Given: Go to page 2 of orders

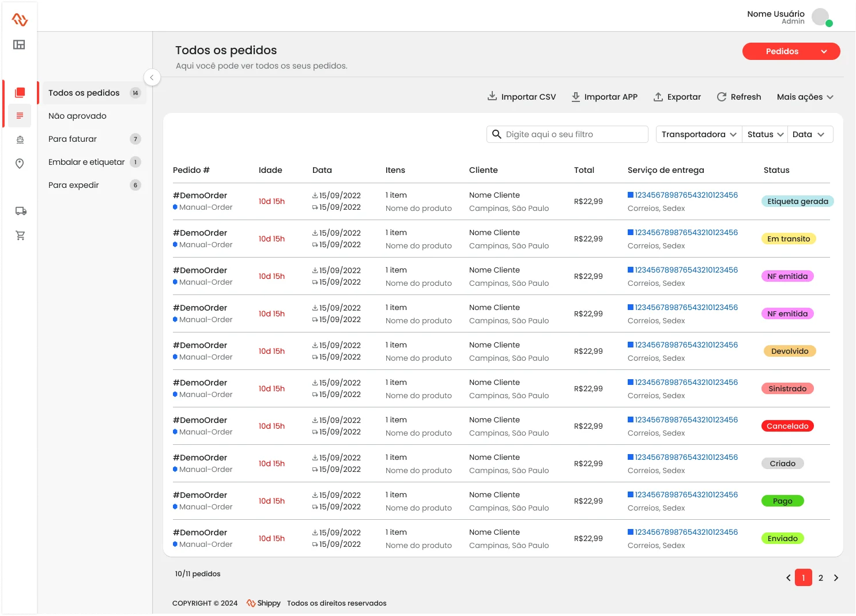Looking at the screenshot, I should pos(820,577).
